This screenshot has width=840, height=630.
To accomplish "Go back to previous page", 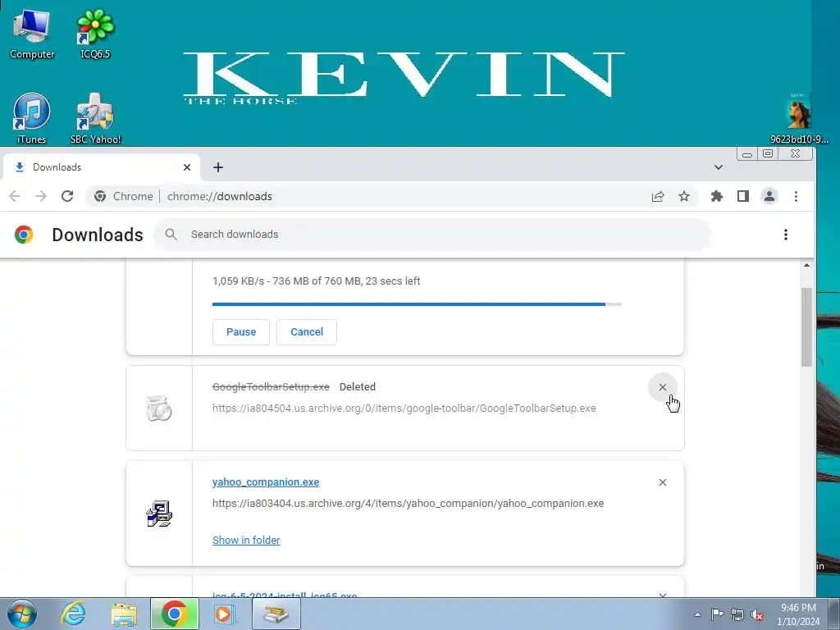I will pos(15,196).
